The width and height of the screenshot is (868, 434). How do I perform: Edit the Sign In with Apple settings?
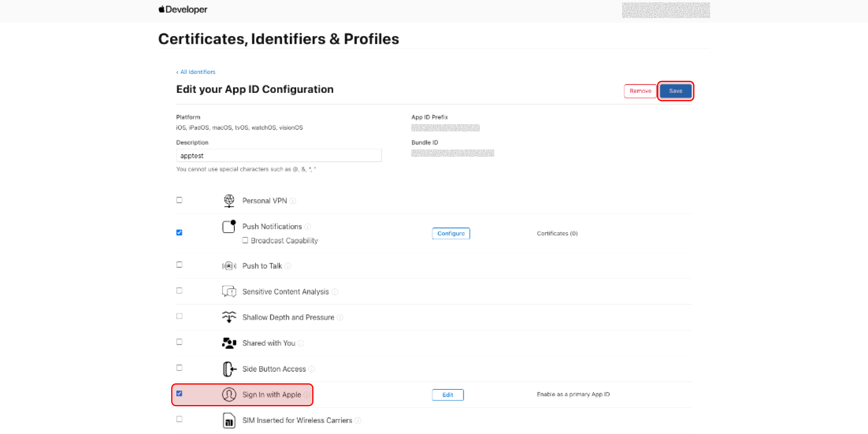(448, 395)
